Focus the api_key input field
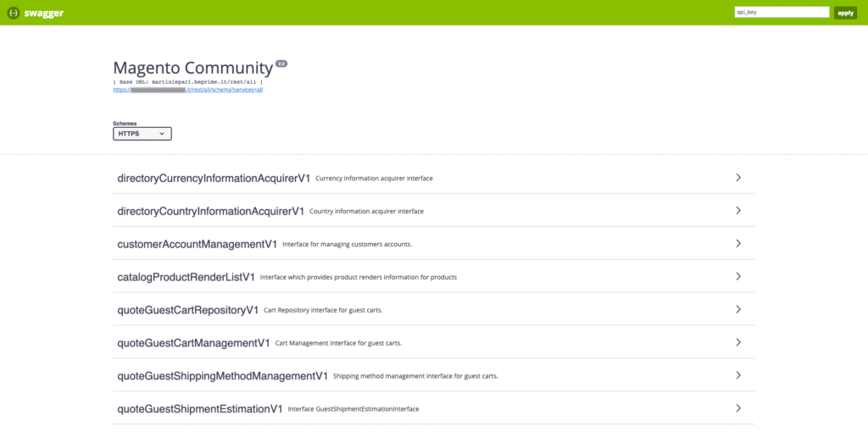The height and width of the screenshot is (432, 868). coord(782,12)
